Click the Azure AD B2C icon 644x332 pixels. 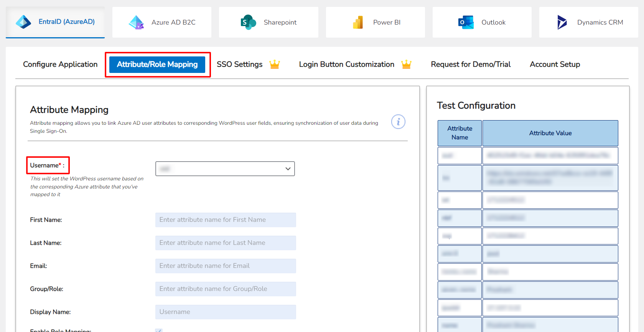tap(136, 22)
